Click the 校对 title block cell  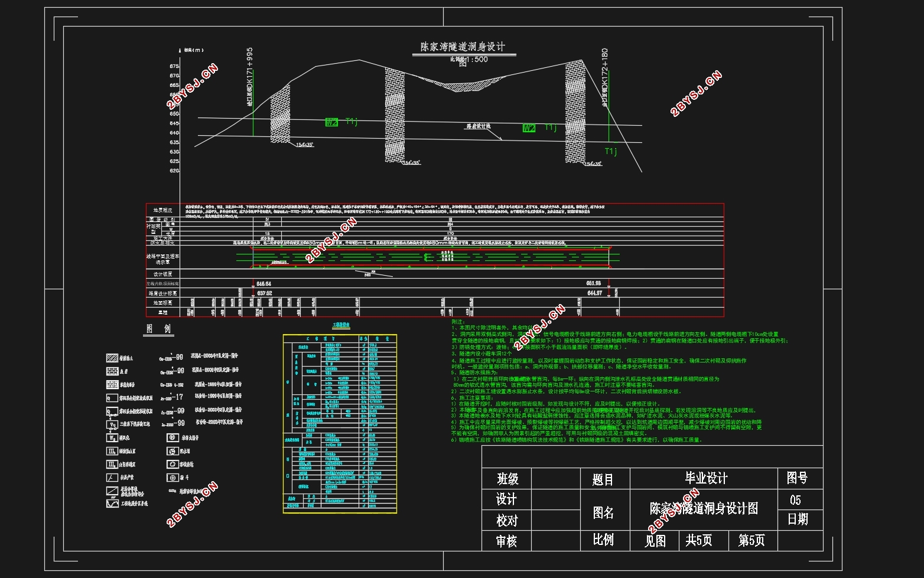tap(507, 521)
